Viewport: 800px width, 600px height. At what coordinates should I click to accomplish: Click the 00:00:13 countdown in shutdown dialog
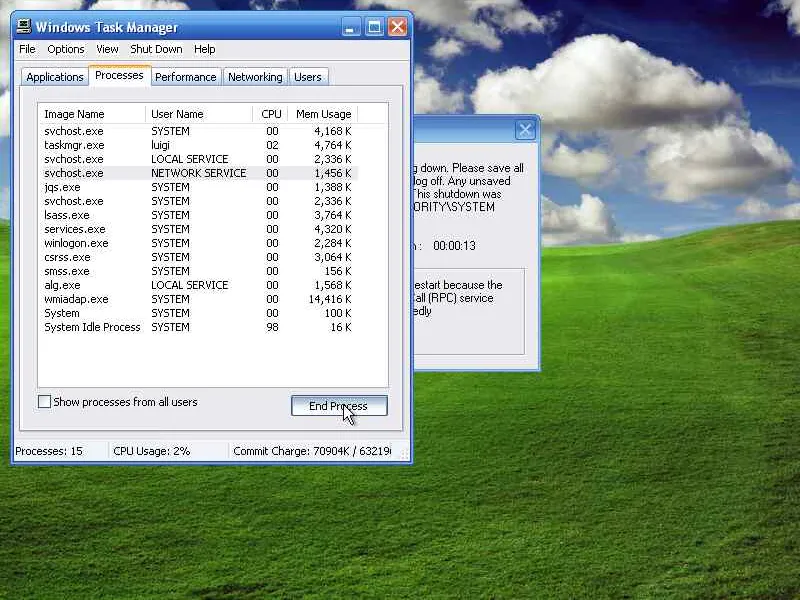pos(454,246)
